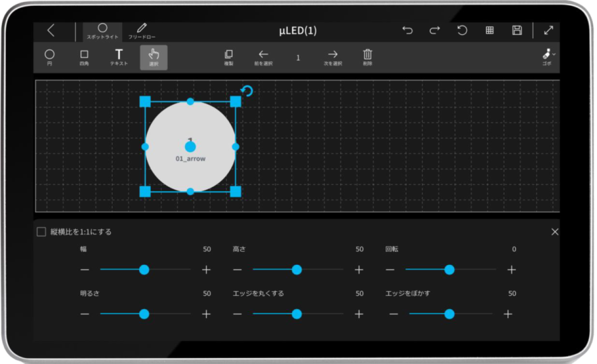The image size is (597, 364).
Task: Toggle the grid display icon
Action: [490, 31]
